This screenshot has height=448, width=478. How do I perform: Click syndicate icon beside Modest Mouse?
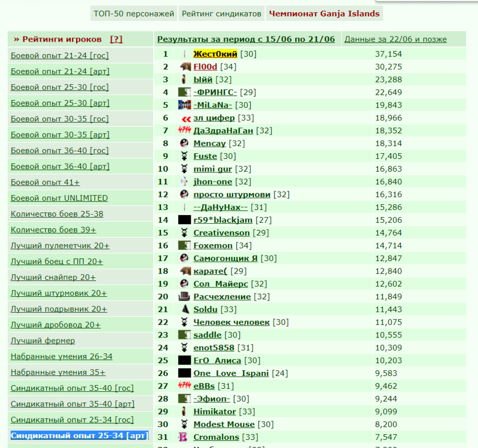[x=185, y=424]
